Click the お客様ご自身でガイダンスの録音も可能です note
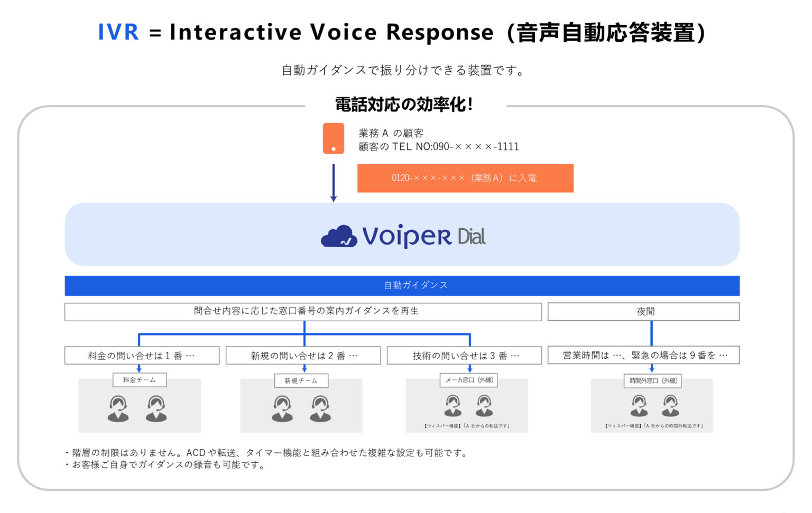Viewport: 812px width, 513px height. click(165, 465)
